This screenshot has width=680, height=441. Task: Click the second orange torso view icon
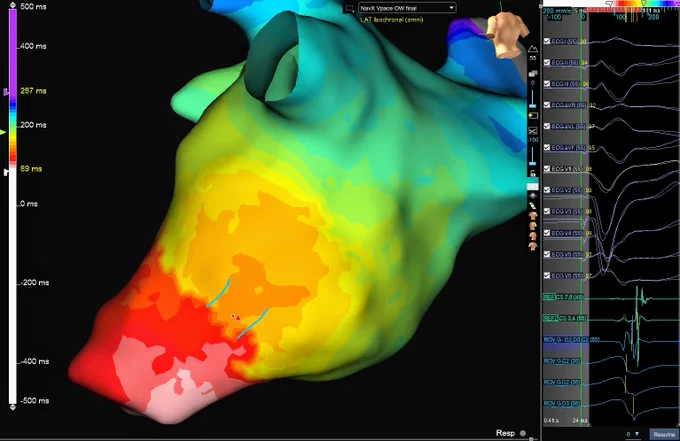[x=533, y=226]
